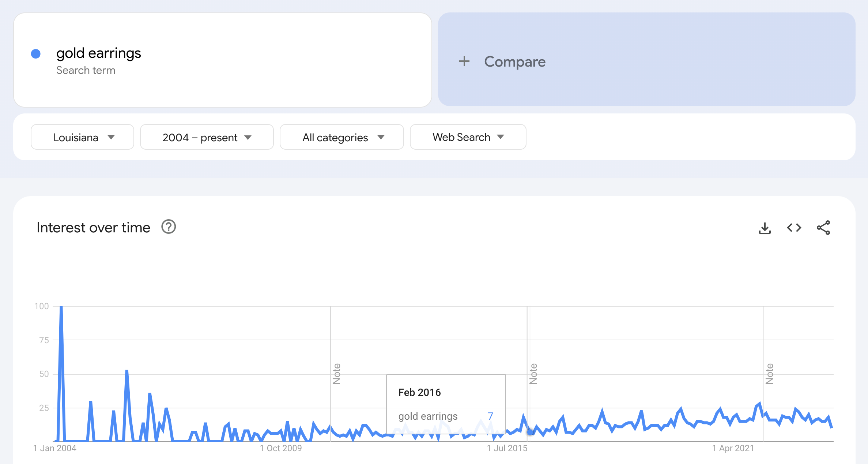The height and width of the screenshot is (464, 868).
Task: Share the interest over time chart
Action: click(823, 228)
